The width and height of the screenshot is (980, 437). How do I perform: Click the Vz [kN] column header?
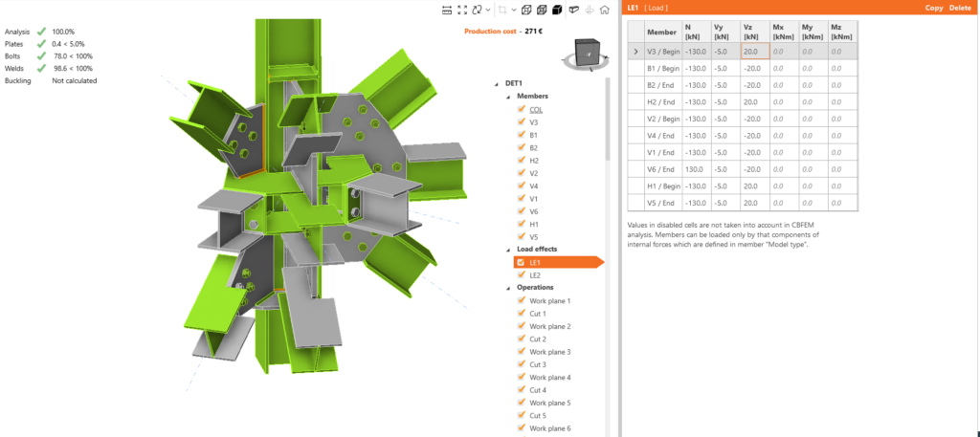click(756, 32)
